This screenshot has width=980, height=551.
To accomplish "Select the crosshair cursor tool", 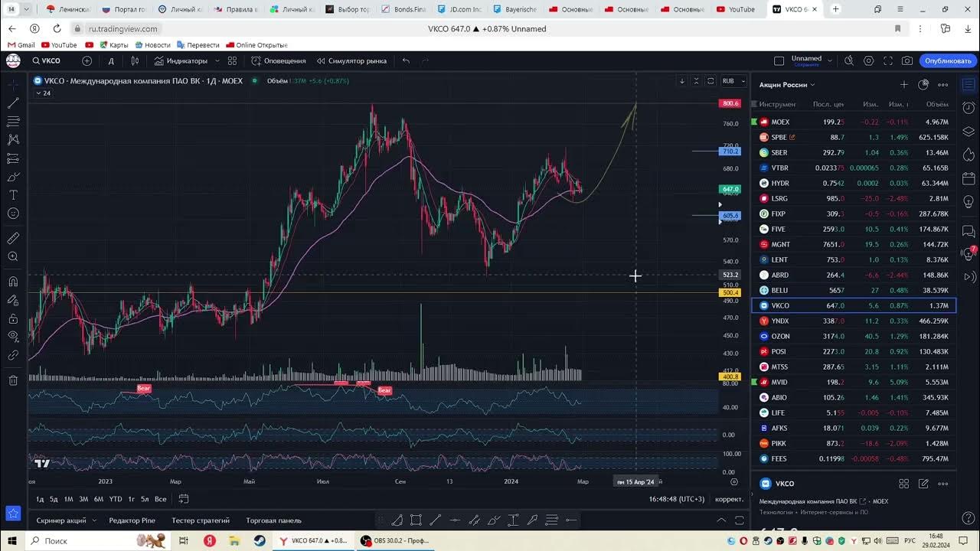I will 13,84.
